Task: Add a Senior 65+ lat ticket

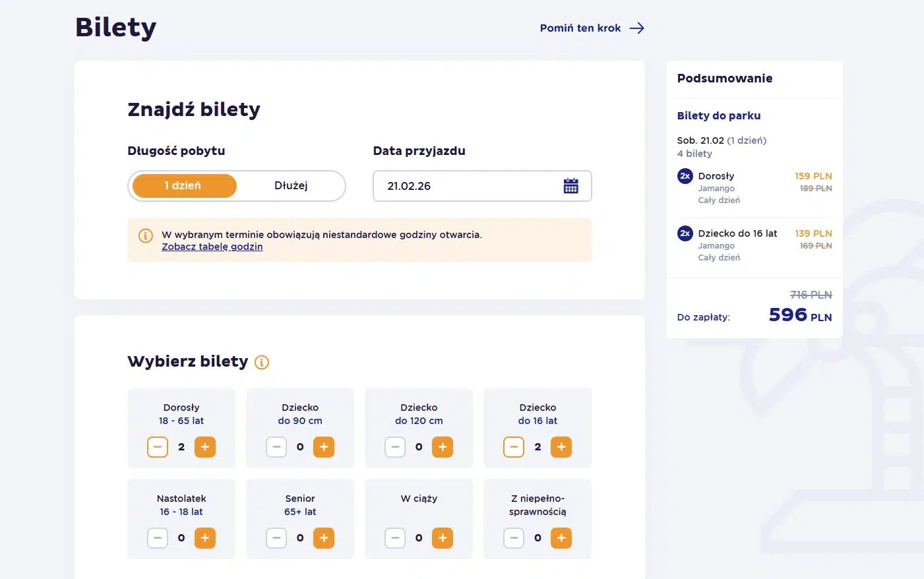Action: pos(324,538)
